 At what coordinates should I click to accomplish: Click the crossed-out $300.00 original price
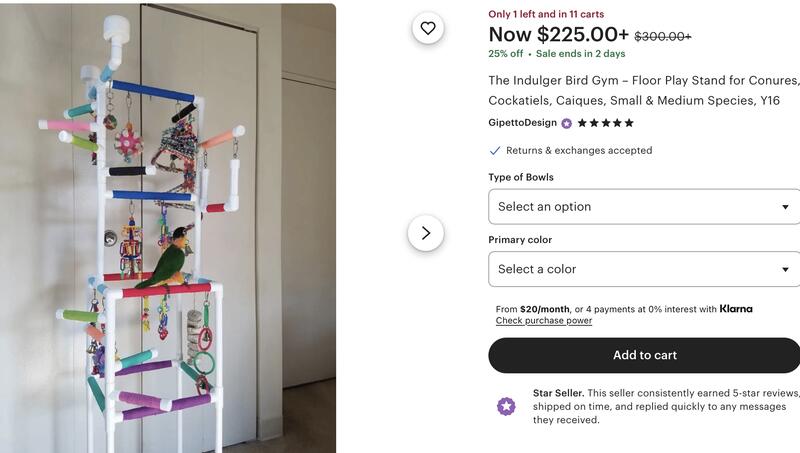(x=663, y=36)
